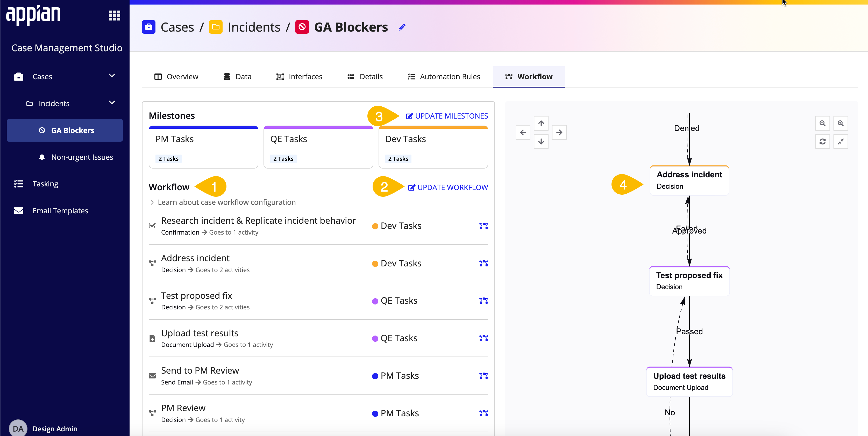Image resolution: width=868 pixels, height=436 pixels.
Task: Click the Address incident node in diagram
Action: pyautogui.click(x=689, y=180)
